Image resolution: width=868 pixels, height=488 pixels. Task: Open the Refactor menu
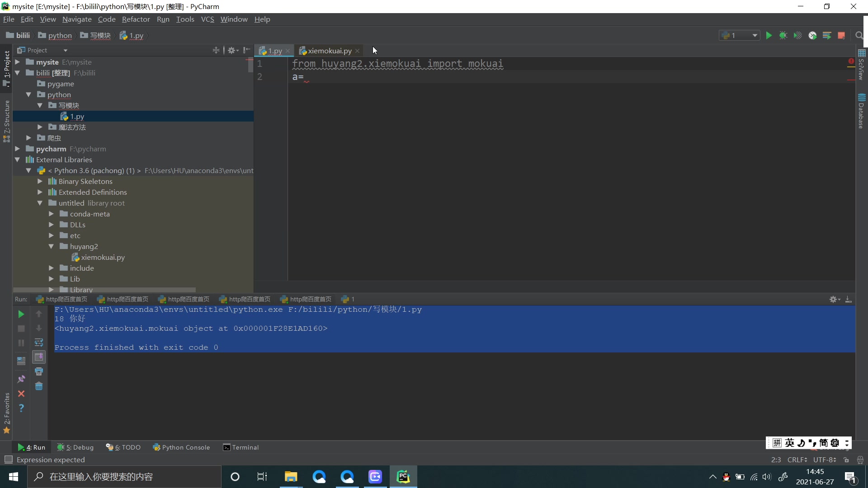coord(136,19)
